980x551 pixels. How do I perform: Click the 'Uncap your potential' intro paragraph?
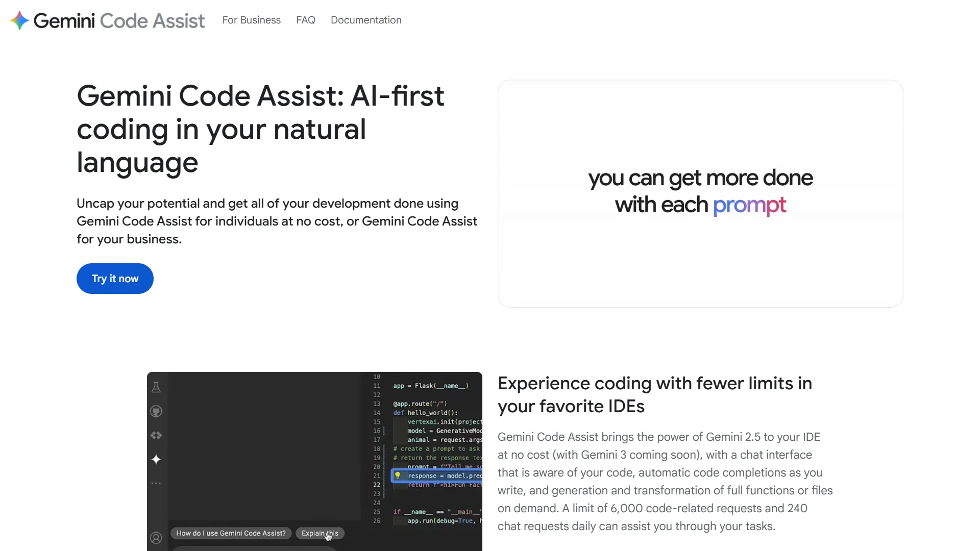(277, 221)
